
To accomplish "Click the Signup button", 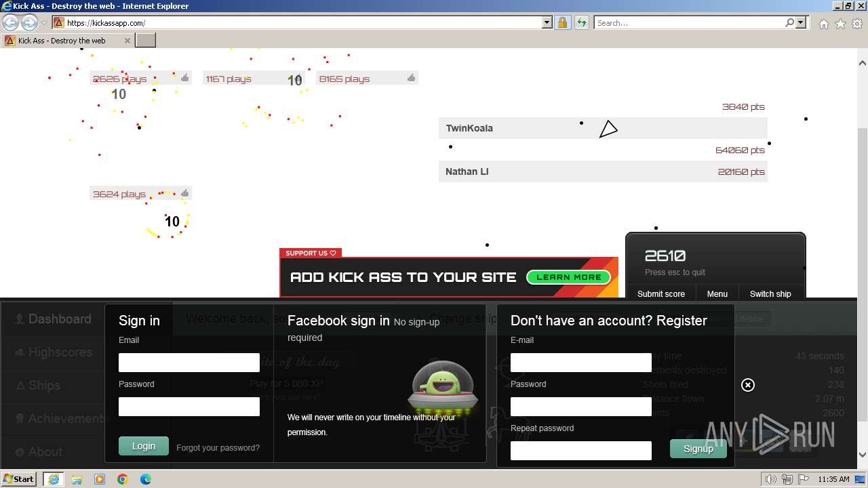I will tap(698, 449).
